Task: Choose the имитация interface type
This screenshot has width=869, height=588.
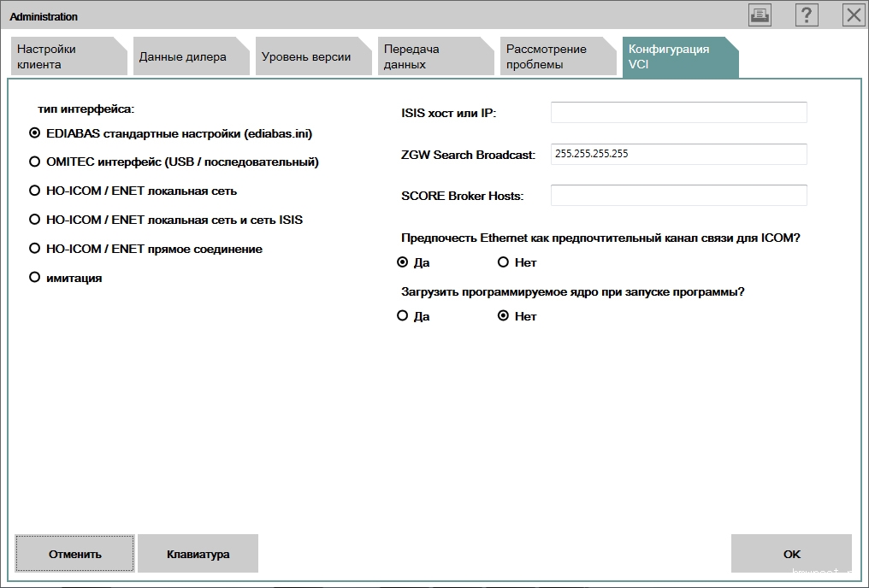Action: [x=35, y=278]
